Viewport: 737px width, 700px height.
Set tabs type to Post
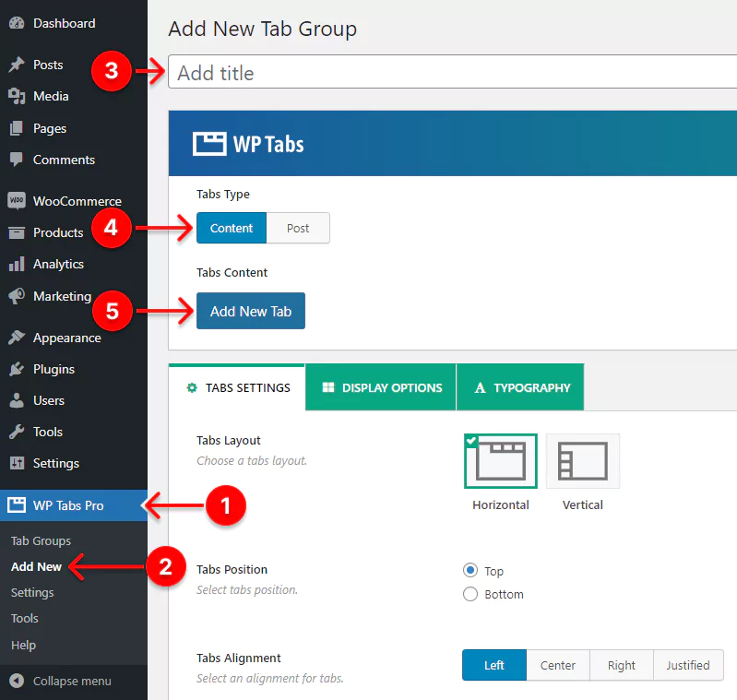pos(298,228)
